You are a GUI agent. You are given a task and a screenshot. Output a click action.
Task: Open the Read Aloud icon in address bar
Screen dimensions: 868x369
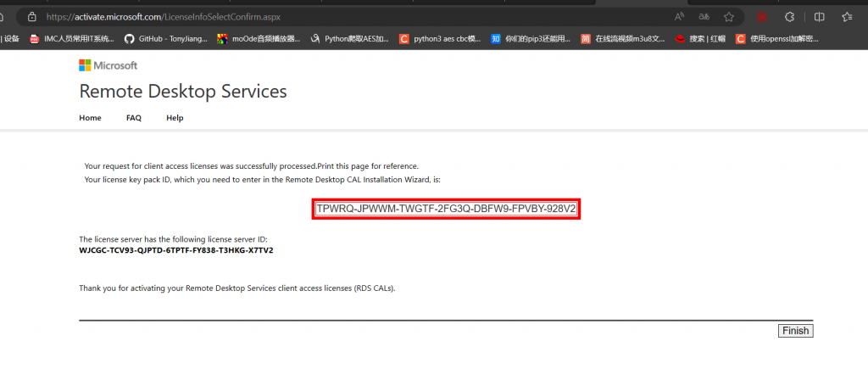[679, 16]
